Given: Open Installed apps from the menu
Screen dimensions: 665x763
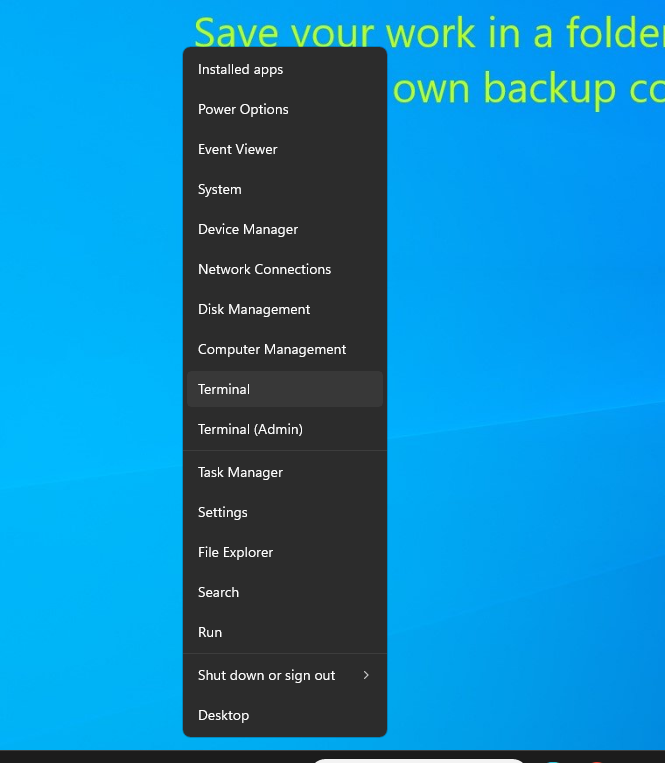Looking at the screenshot, I should (x=240, y=69).
